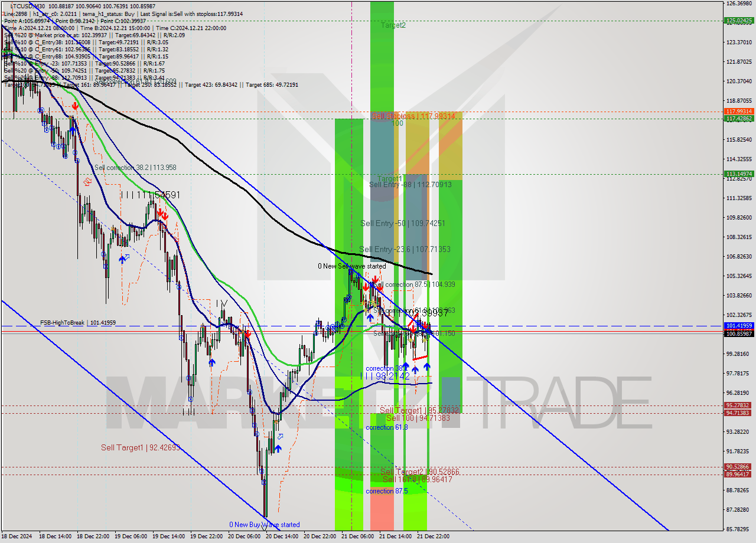Screen dimensions: 756x543
Task: Click the blue 101.41959 price tag
Action: [x=739, y=326]
